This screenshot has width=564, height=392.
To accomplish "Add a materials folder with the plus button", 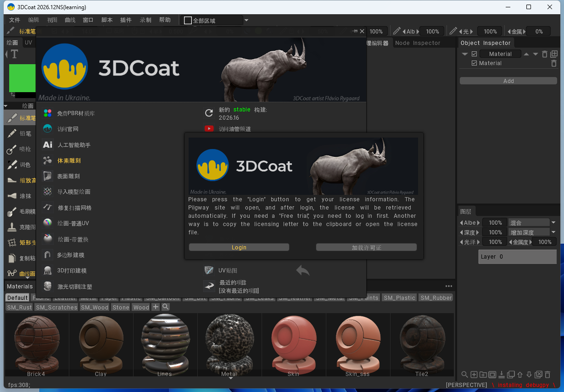I will pos(156,307).
